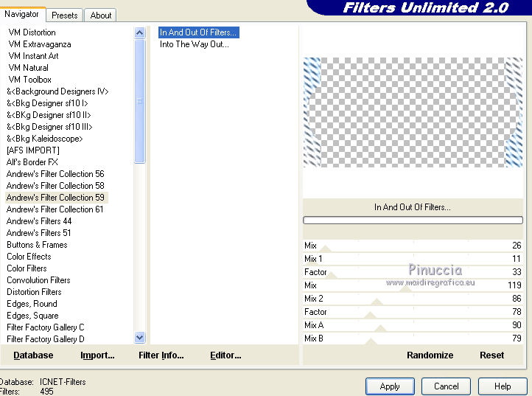Open the About tab
The height and width of the screenshot is (396, 532).
(100, 15)
